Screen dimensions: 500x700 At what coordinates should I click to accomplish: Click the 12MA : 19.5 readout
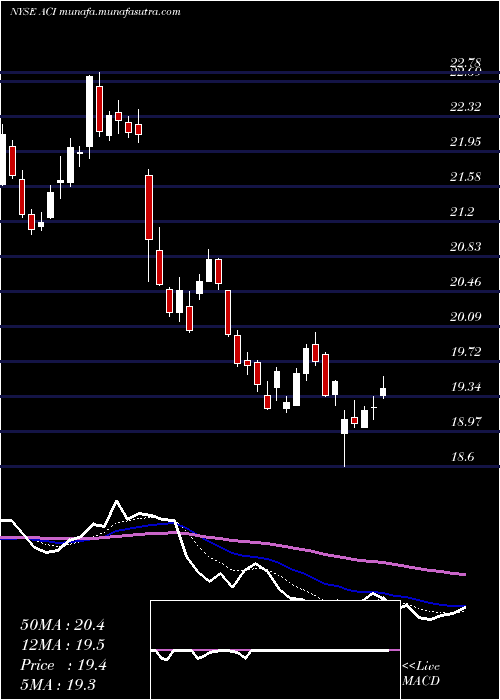(x=62, y=645)
